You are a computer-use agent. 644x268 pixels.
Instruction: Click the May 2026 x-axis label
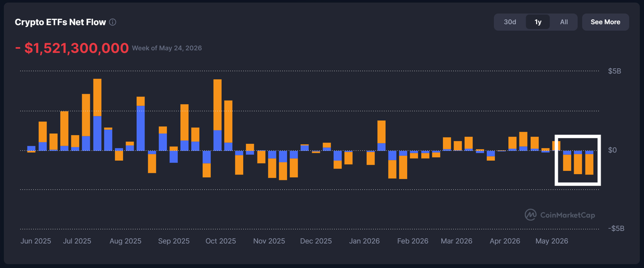[553, 241]
